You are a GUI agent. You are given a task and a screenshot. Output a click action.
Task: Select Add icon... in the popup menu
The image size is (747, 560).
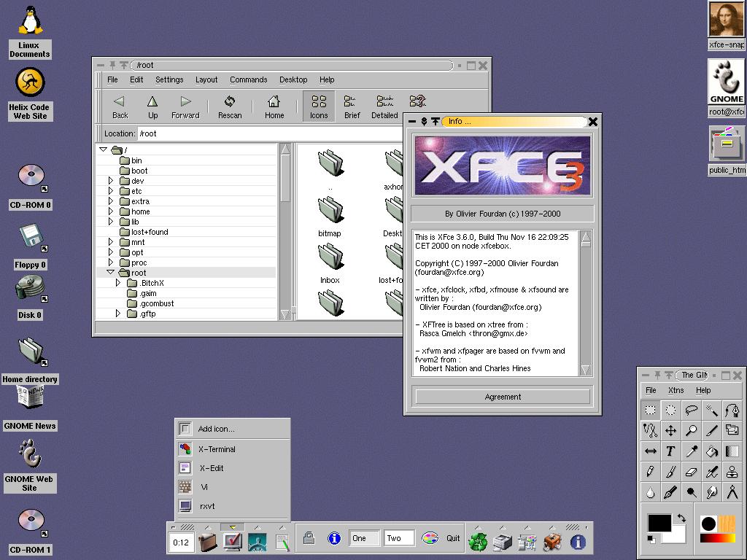233,429
